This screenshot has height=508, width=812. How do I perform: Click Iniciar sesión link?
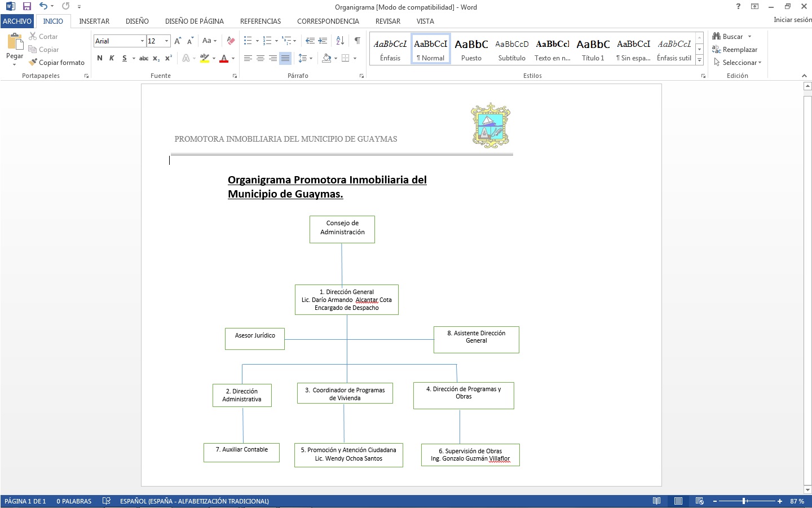[x=792, y=20]
